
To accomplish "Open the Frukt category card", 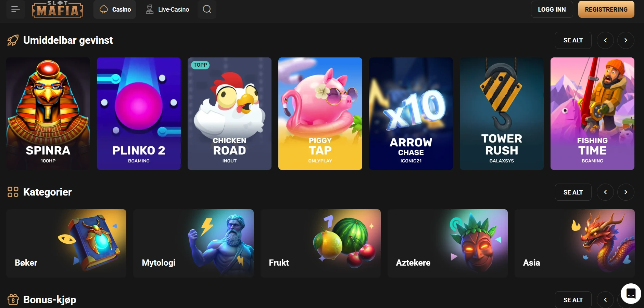I will [x=320, y=243].
